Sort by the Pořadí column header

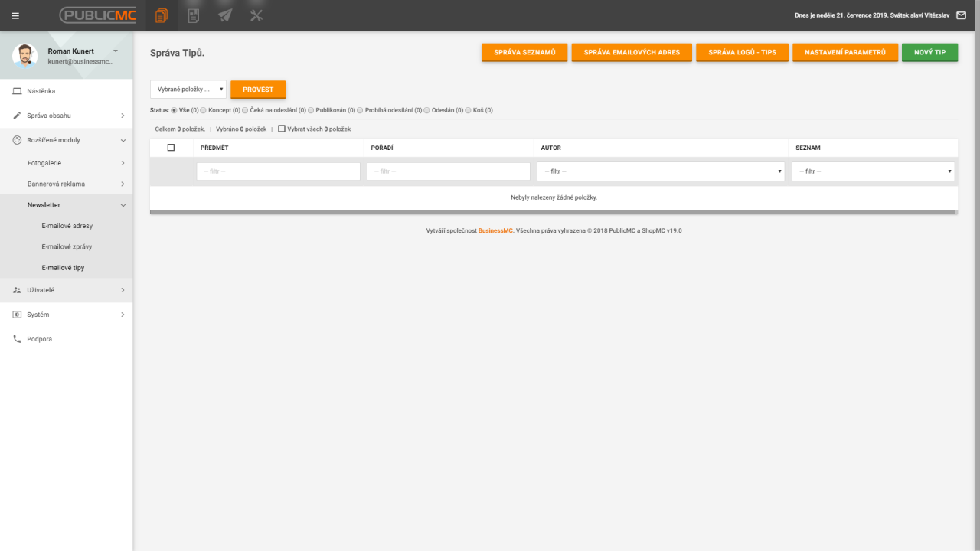(x=382, y=148)
